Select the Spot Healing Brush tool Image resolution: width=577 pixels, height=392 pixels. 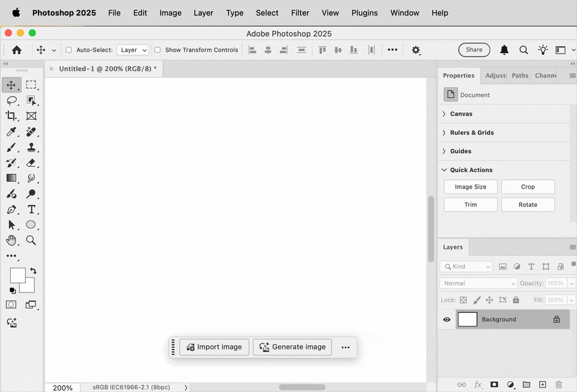(x=31, y=131)
